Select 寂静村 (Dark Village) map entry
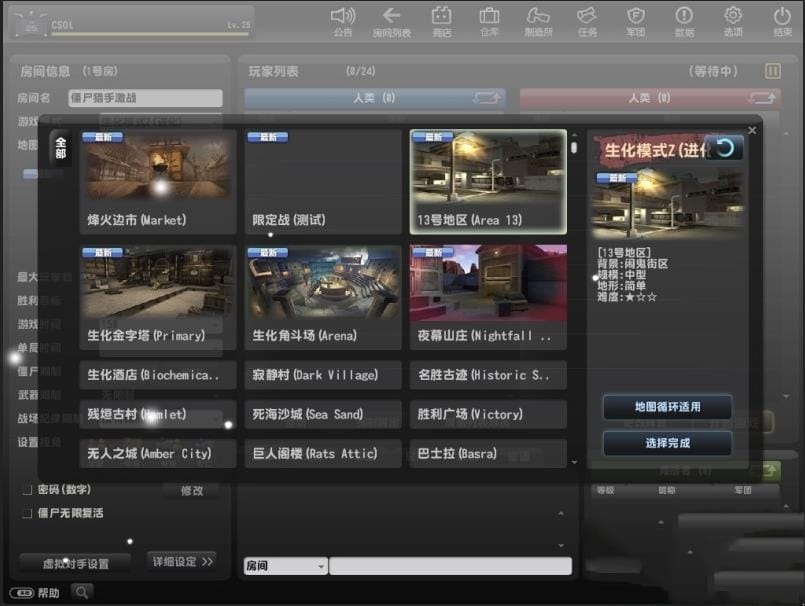The image size is (805, 606). click(322, 375)
